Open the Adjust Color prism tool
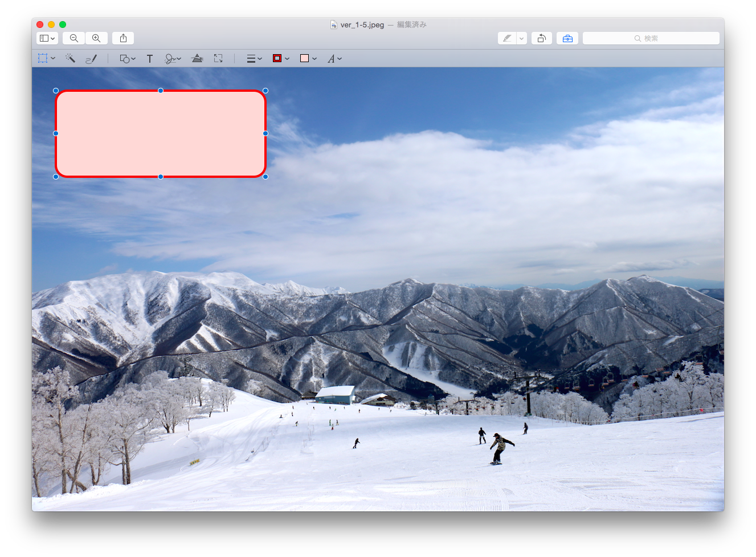756x557 pixels. (197, 58)
